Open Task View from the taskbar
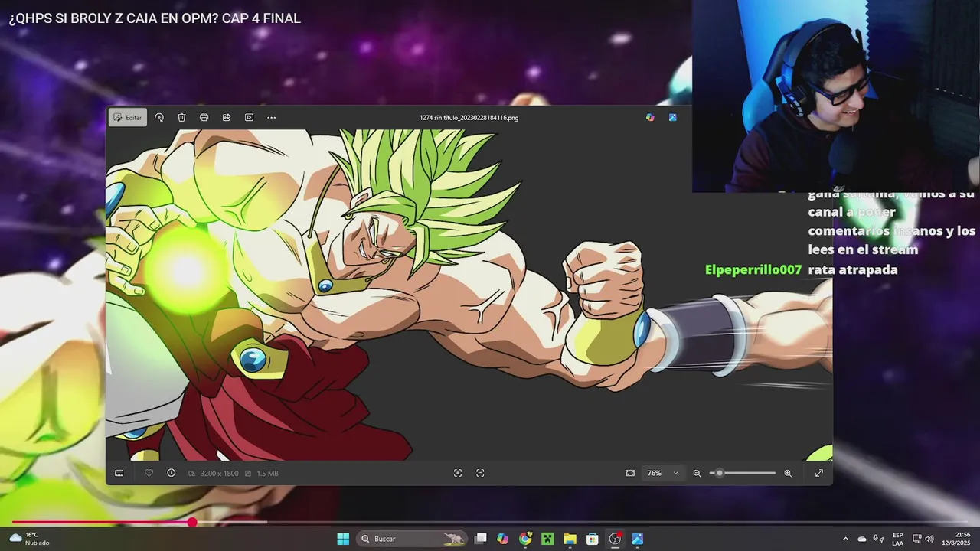This screenshot has height=551, width=980. coord(480,539)
